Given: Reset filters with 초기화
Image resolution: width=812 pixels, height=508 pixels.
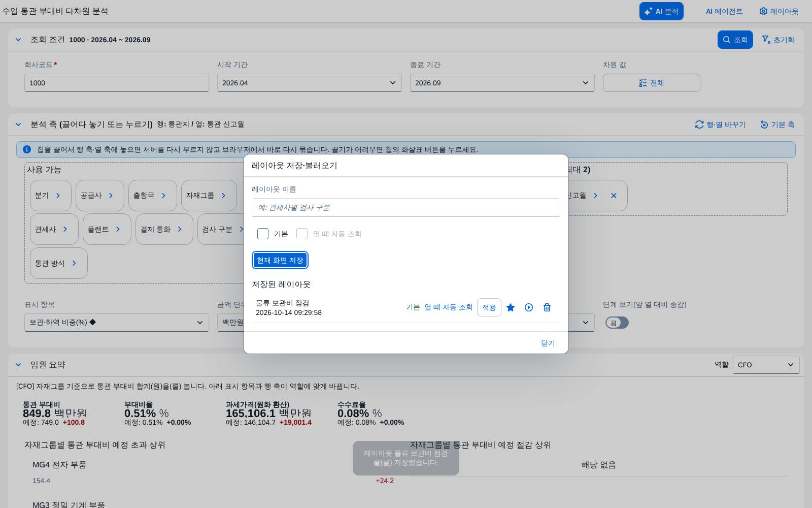Looking at the screenshot, I should tap(779, 40).
